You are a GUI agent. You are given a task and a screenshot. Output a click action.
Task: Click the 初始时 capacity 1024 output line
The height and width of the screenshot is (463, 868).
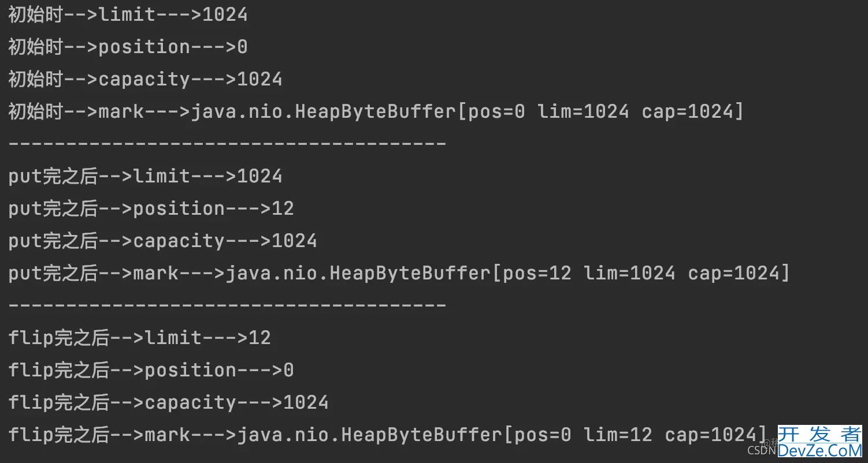coord(145,79)
